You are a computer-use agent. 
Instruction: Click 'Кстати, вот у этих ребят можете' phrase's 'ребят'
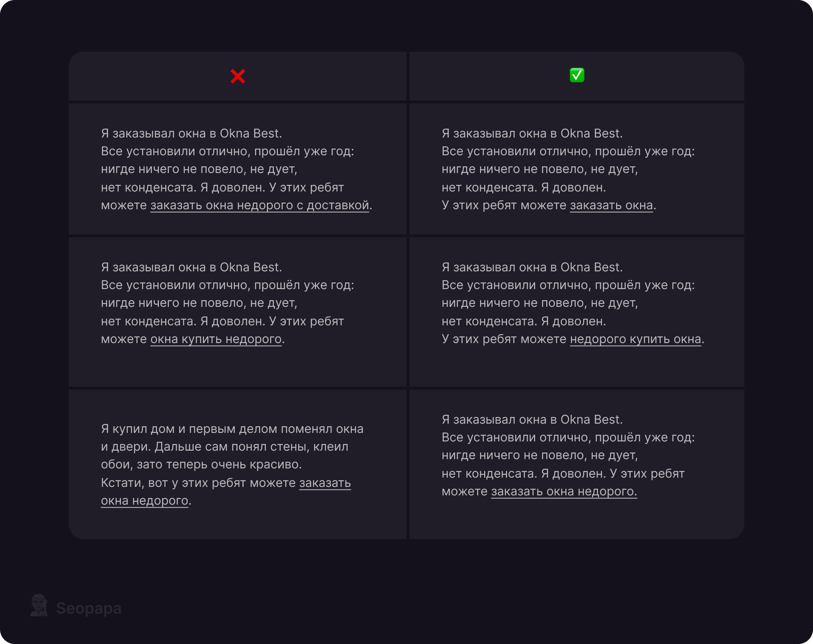pos(229,483)
